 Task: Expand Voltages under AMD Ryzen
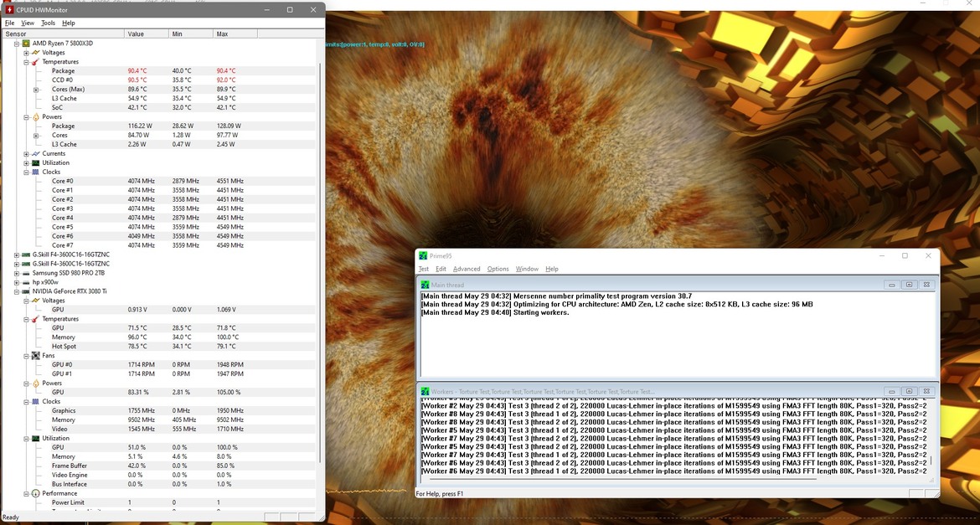coord(26,53)
